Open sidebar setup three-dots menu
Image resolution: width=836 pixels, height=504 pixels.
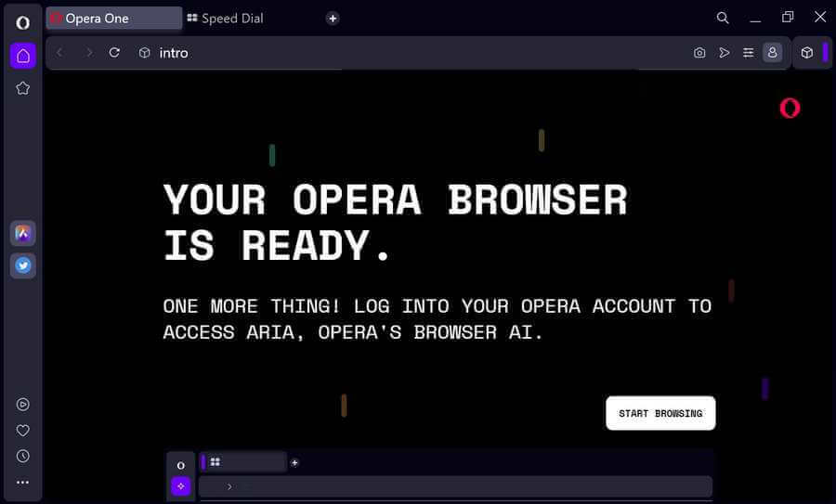pyautogui.click(x=22, y=482)
